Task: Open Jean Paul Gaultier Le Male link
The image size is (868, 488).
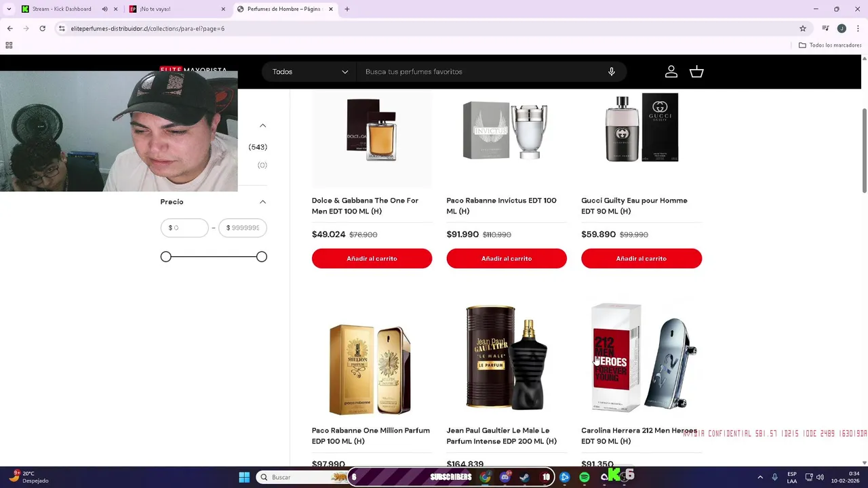Action: click(501, 436)
